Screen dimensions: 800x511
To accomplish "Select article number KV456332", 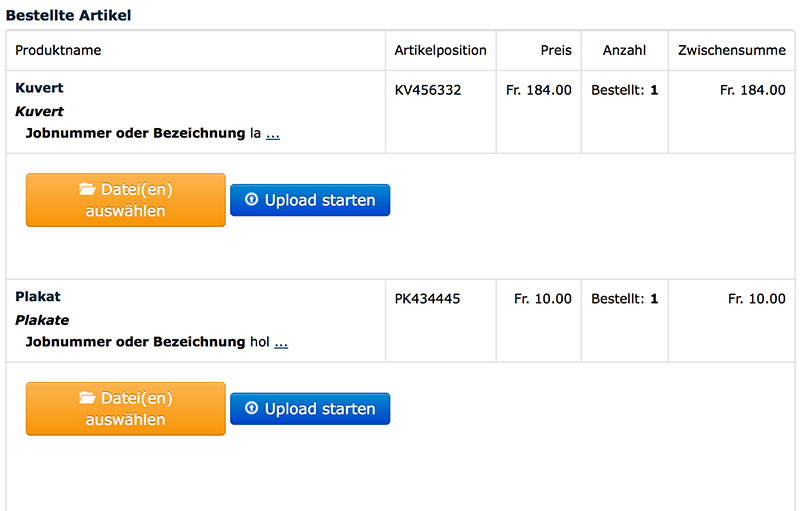I will [428, 90].
